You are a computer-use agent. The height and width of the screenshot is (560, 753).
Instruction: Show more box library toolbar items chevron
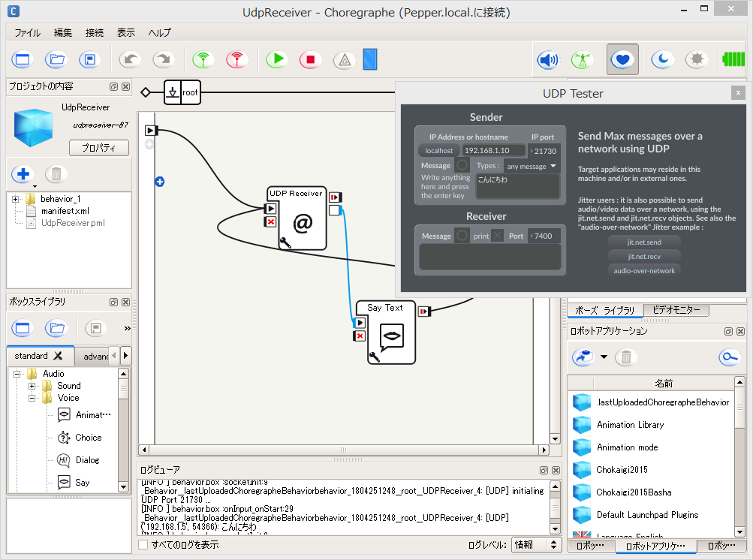(x=128, y=329)
